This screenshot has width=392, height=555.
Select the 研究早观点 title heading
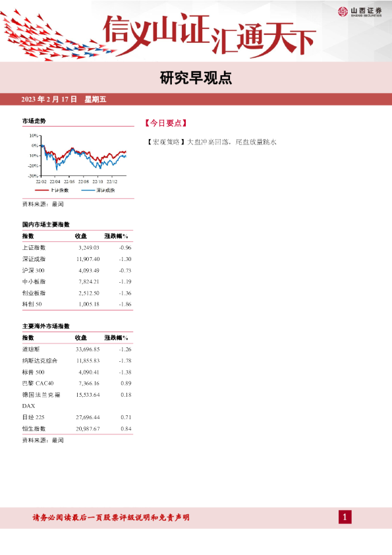coord(196,78)
